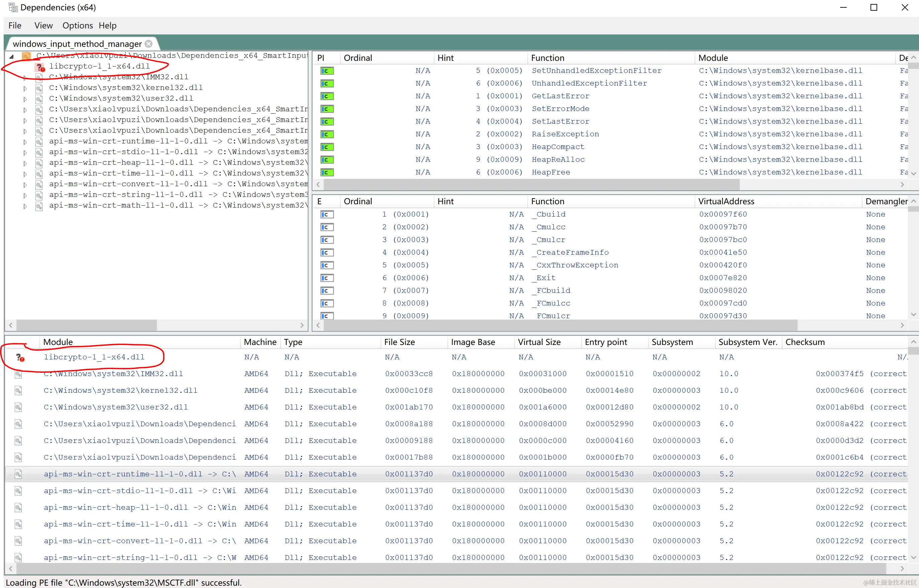Click the export icon for _CxxThrowException
The height and width of the screenshot is (588, 919).
[327, 265]
